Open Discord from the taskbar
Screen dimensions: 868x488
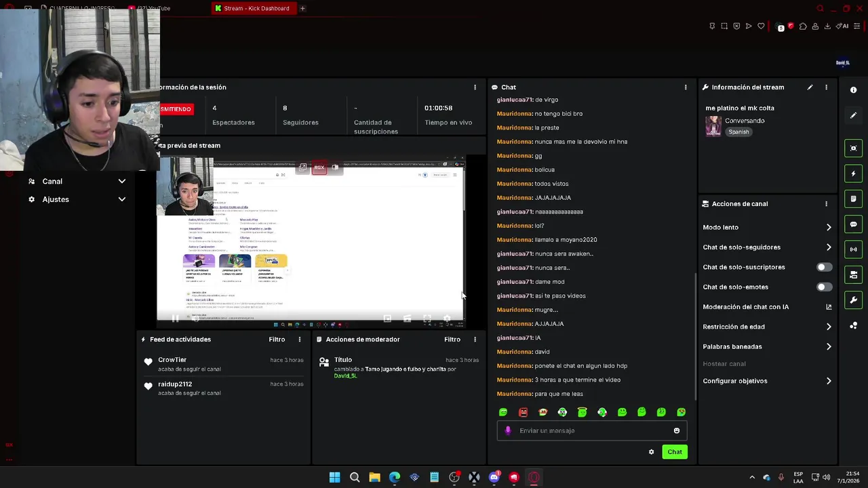(x=494, y=477)
